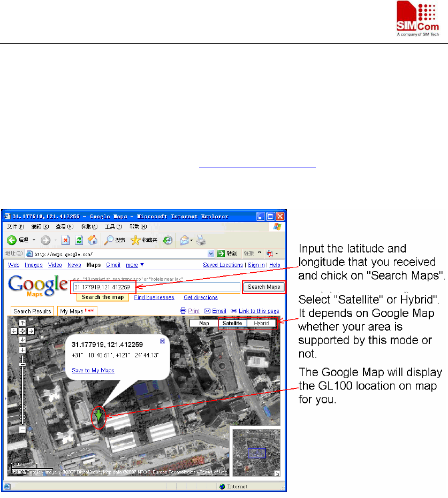This screenshot has height=498, width=448.
Task: Recenter map using the center pan button
Action: click(x=22, y=331)
